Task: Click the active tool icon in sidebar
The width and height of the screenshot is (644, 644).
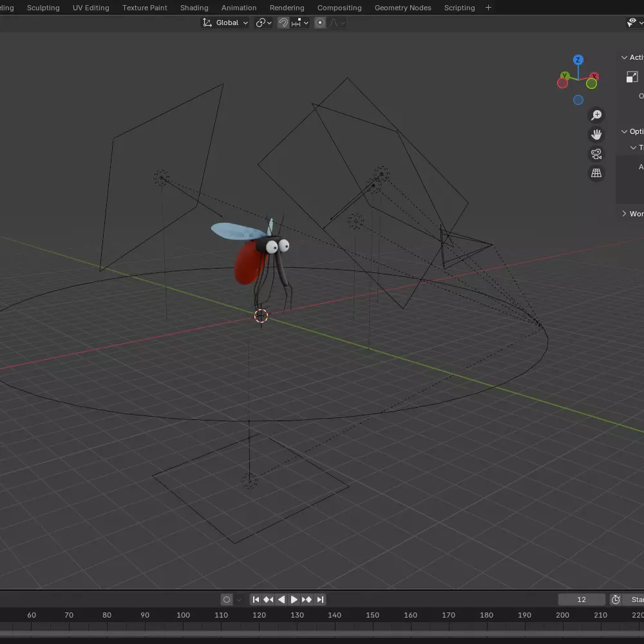Action: [x=632, y=77]
